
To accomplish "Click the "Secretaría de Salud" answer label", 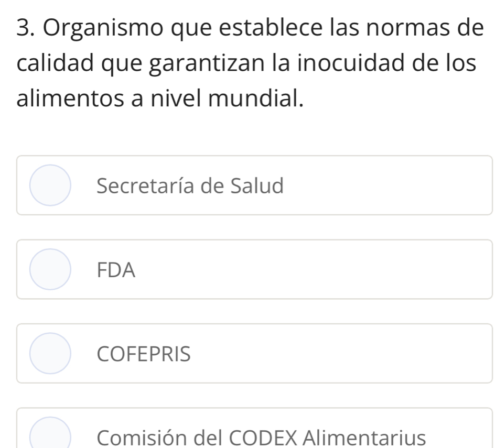I will pos(190,185).
